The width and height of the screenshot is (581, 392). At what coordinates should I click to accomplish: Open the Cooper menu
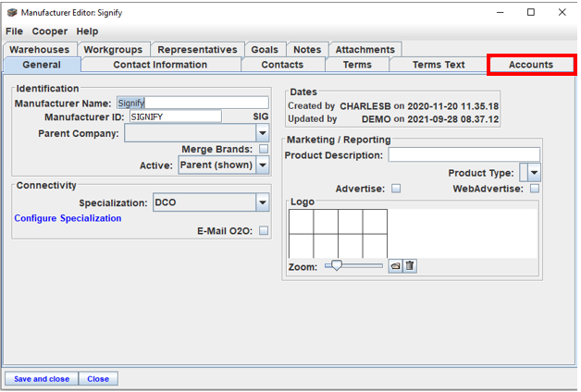pyautogui.click(x=50, y=31)
